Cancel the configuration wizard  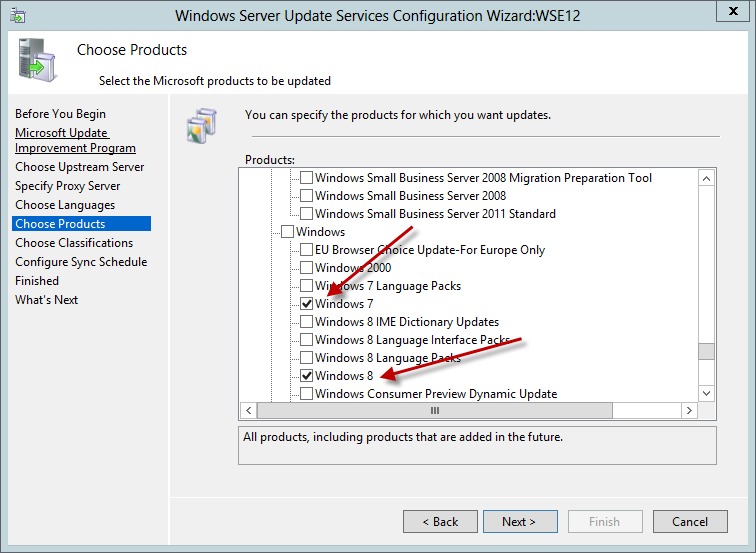click(x=690, y=521)
